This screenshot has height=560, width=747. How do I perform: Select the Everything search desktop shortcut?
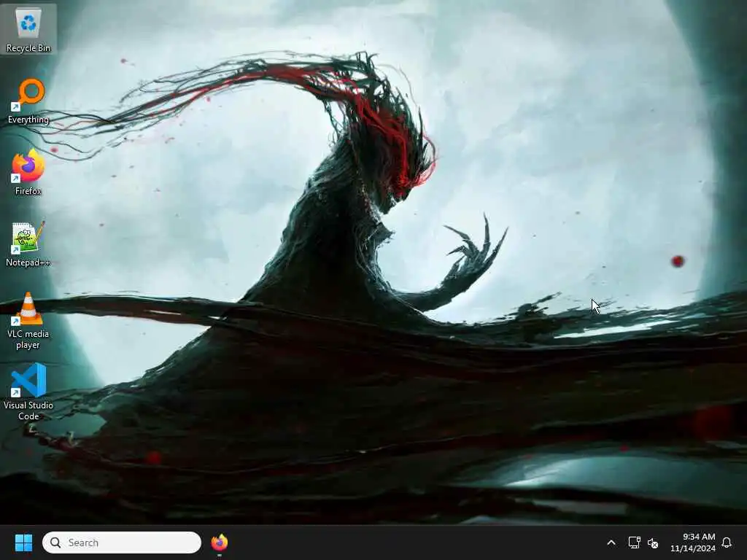(28, 101)
